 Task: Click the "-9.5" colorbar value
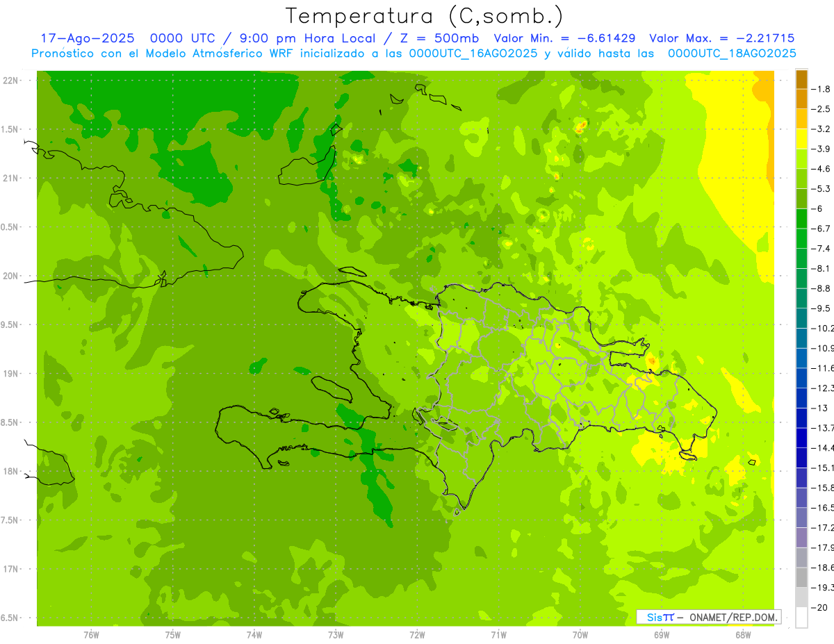coord(821,308)
